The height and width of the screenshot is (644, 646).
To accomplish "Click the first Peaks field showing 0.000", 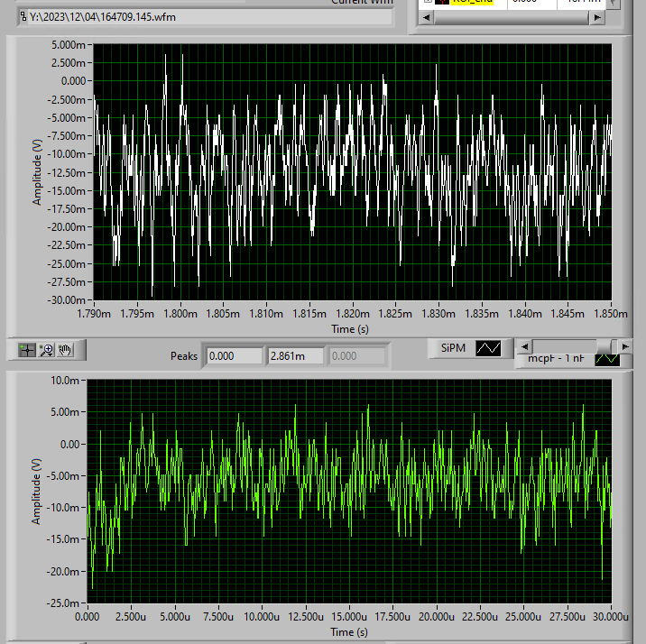I will click(233, 356).
